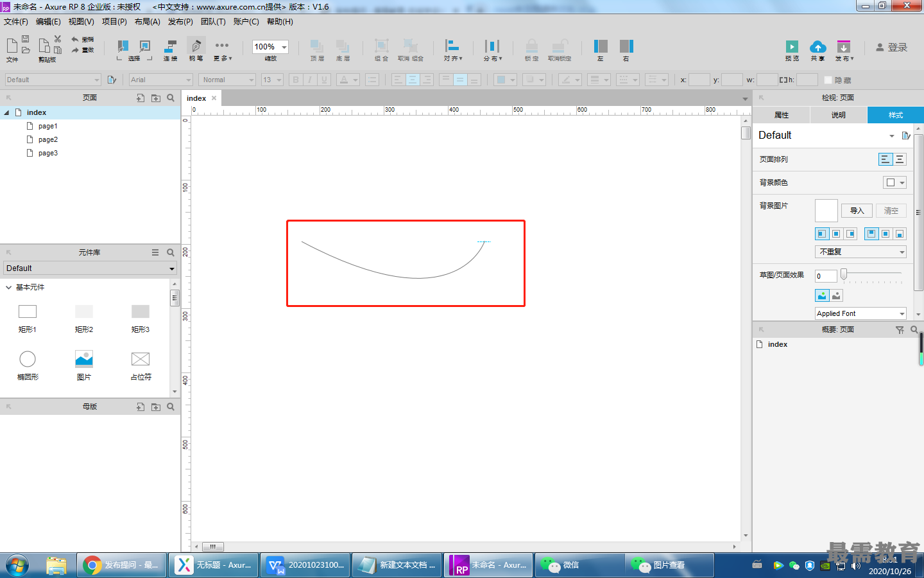Screen dimensions: 924x578
Task: Search within the Pages panel
Action: tap(171, 98)
